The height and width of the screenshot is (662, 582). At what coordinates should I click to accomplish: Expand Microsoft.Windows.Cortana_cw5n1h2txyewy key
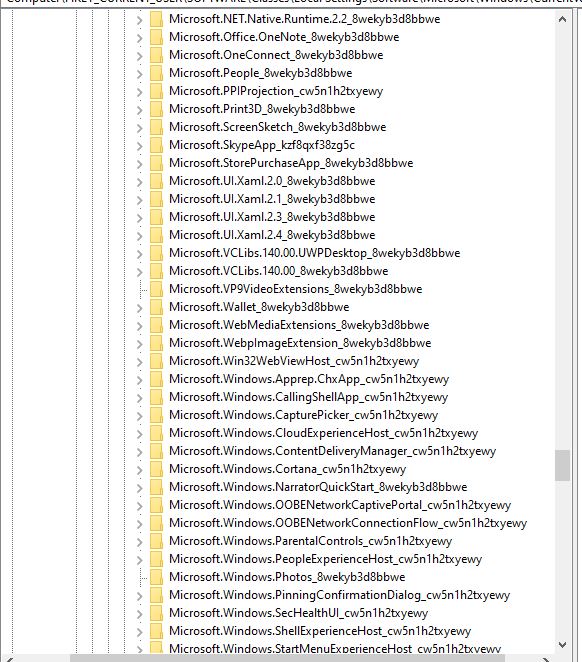tap(140, 469)
